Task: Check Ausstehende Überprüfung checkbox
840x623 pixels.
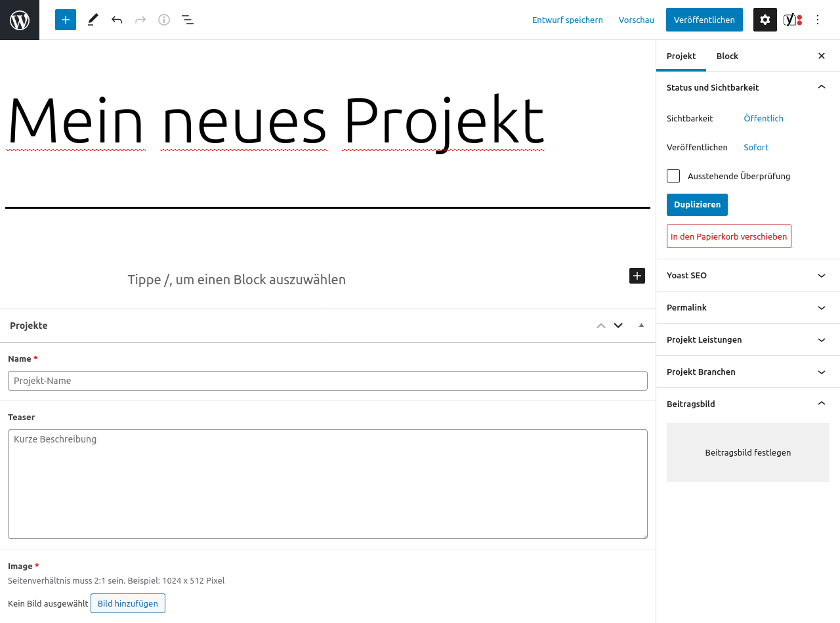Action: pos(673,176)
